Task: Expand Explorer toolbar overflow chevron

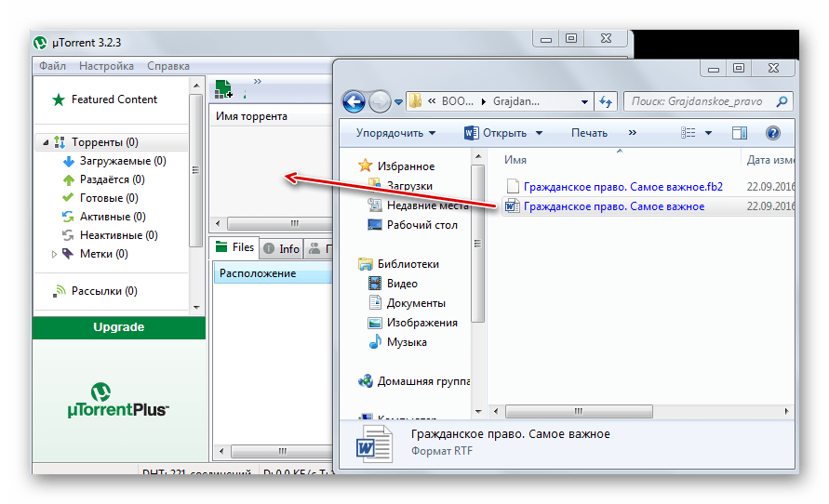Action: pos(633,133)
